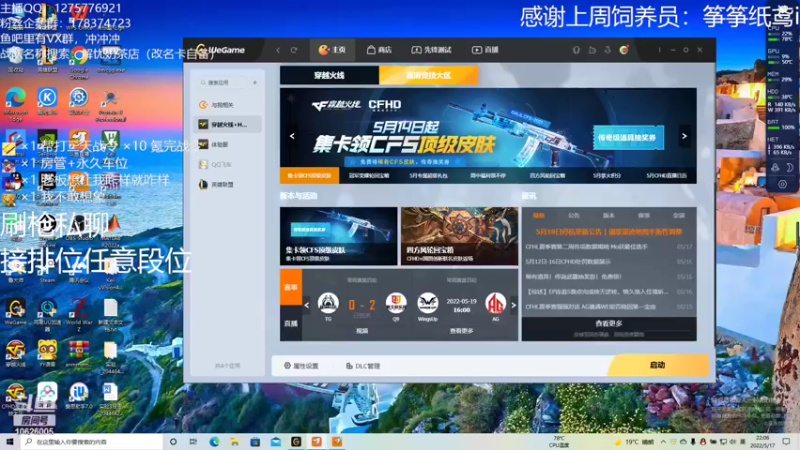This screenshot has width=800, height=450.
Task: Open the 5月12日-16日CFHD处罚数据展示 news item
Action: click(609, 262)
